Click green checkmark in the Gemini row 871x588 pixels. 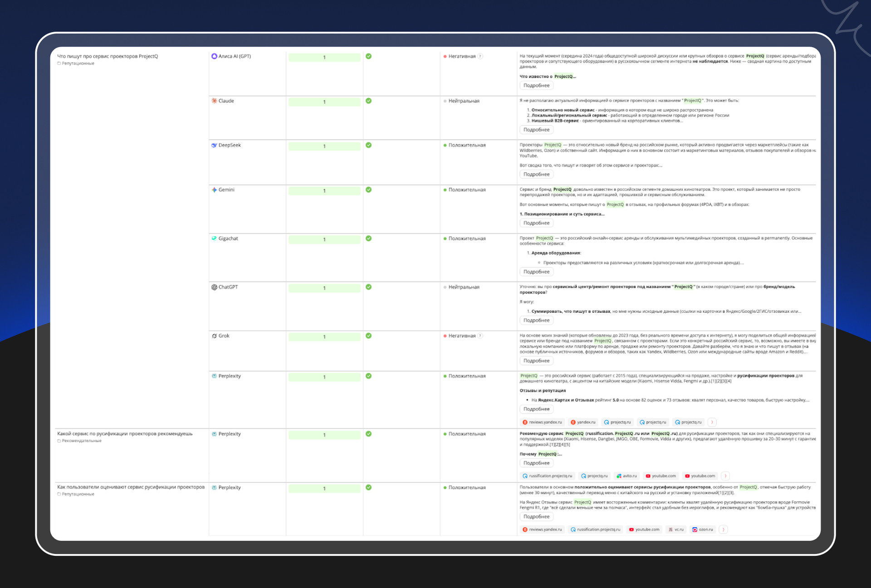368,190
